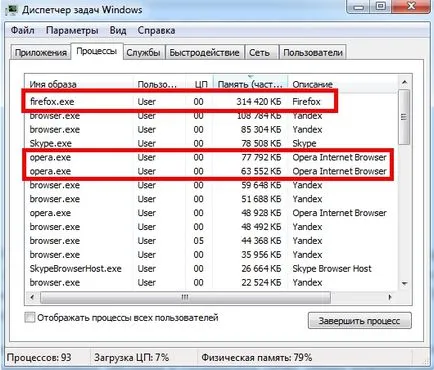This screenshot has width=434, height=370.
Task: Open the Вид menu
Action: point(118,30)
